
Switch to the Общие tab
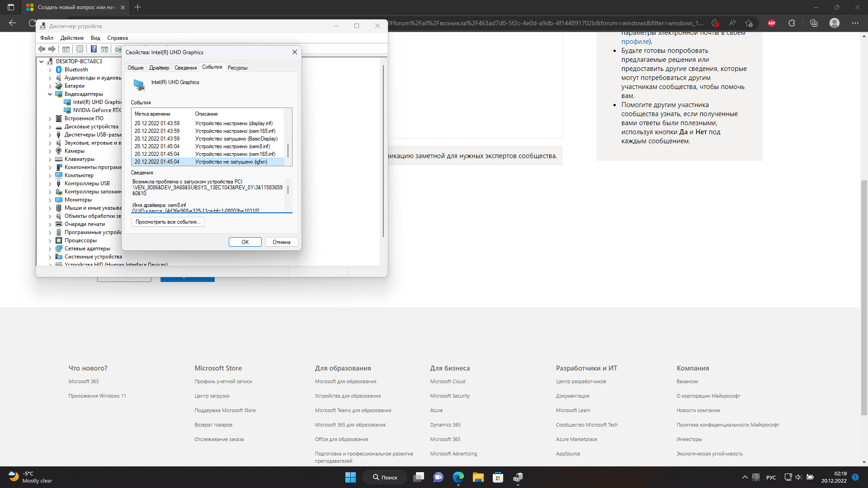136,68
